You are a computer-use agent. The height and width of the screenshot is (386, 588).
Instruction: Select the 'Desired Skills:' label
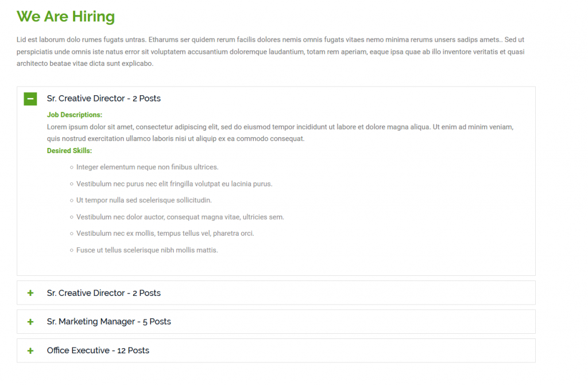point(69,151)
